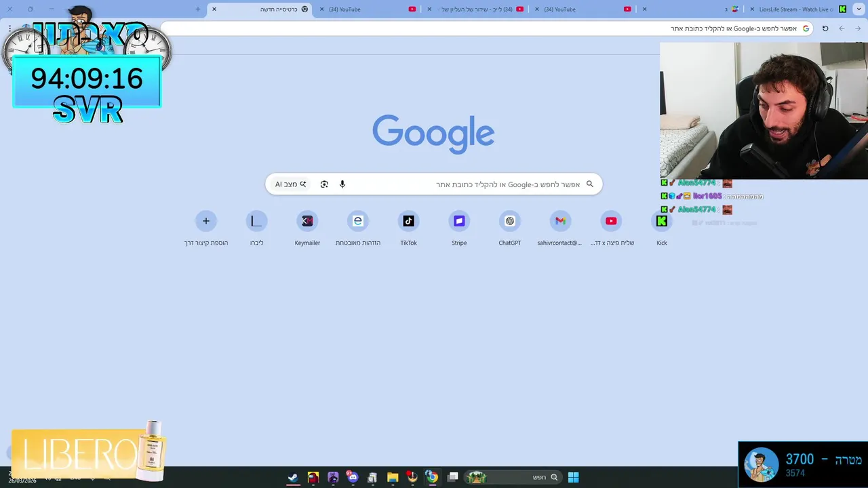Open Steam from the taskbar
This screenshot has height=488, width=868.
coord(293,477)
